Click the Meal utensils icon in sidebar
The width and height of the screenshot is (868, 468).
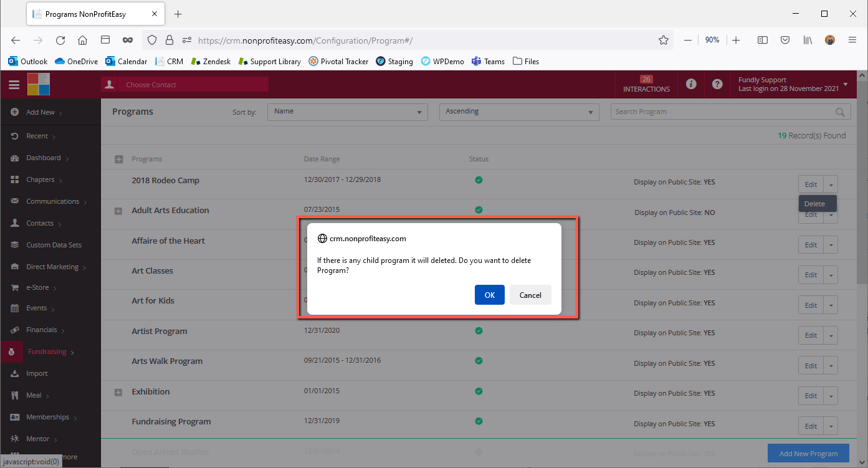coord(14,395)
